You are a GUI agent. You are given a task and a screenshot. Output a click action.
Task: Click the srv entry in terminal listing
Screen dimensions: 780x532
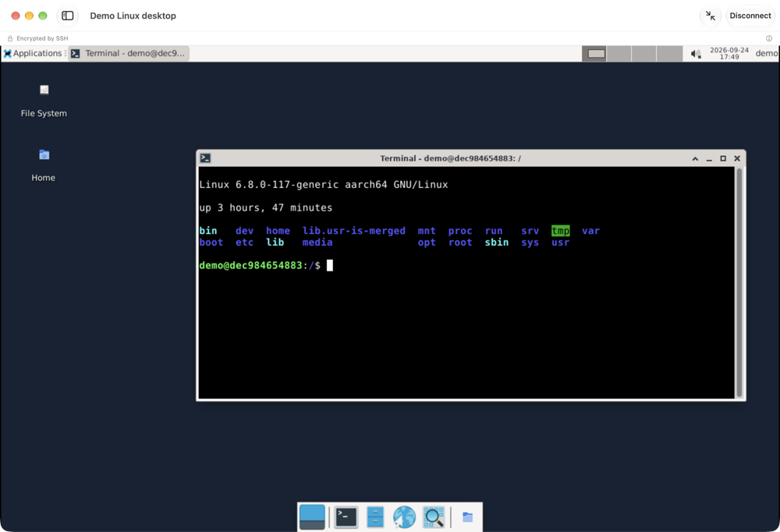tap(530, 231)
